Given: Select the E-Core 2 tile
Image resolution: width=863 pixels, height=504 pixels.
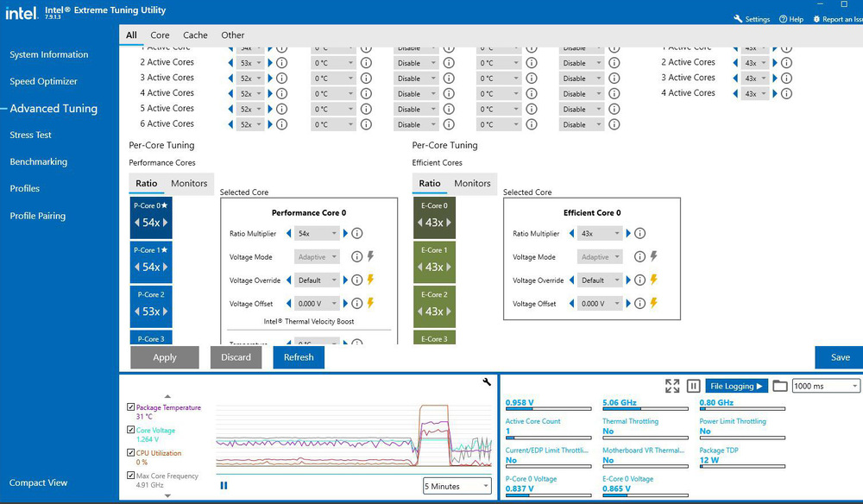Looking at the screenshot, I should (434, 306).
